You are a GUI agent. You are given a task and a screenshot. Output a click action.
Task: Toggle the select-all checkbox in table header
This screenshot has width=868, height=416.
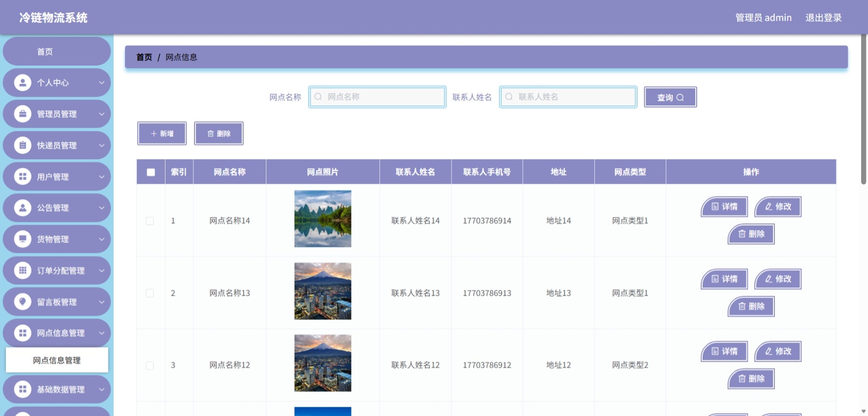pyautogui.click(x=151, y=172)
